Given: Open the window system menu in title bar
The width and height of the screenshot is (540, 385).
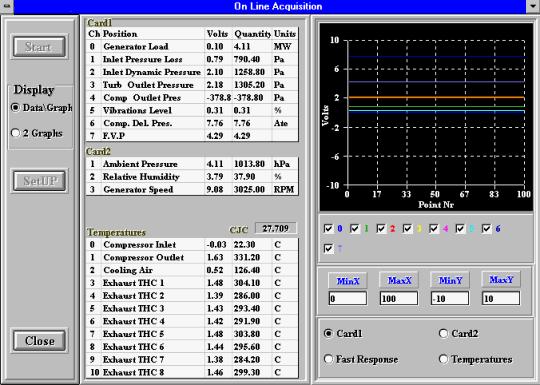Looking at the screenshot, I should pos(7,6).
